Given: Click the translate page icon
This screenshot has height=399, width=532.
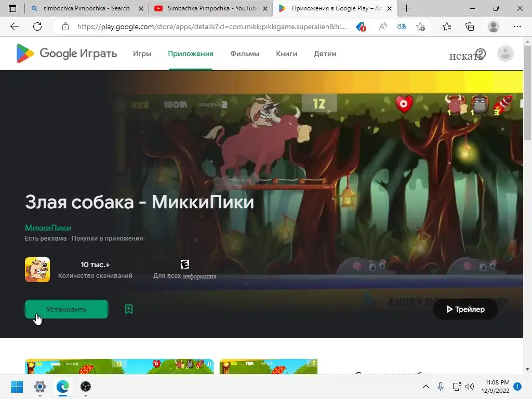Looking at the screenshot, I should click(402, 26).
